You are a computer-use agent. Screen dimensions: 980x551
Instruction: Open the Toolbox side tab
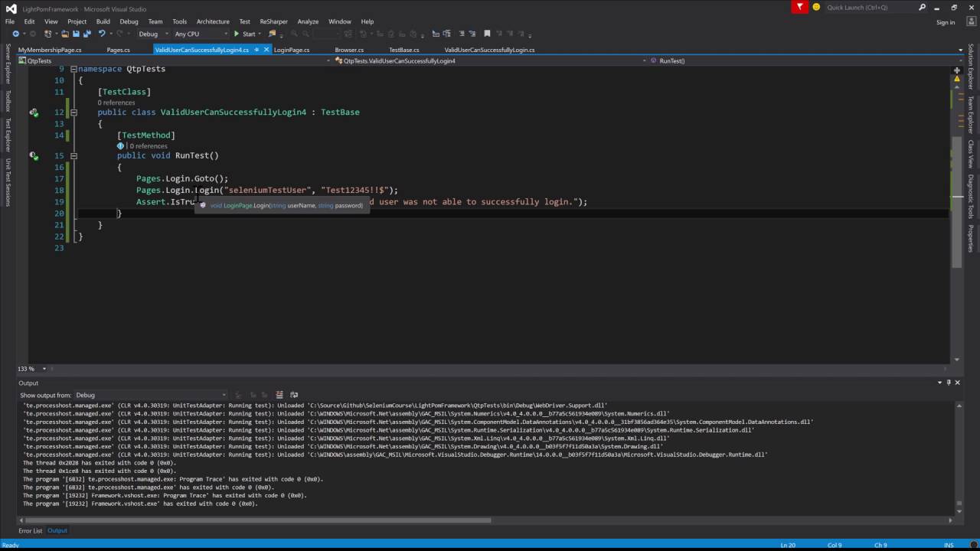(x=8, y=101)
